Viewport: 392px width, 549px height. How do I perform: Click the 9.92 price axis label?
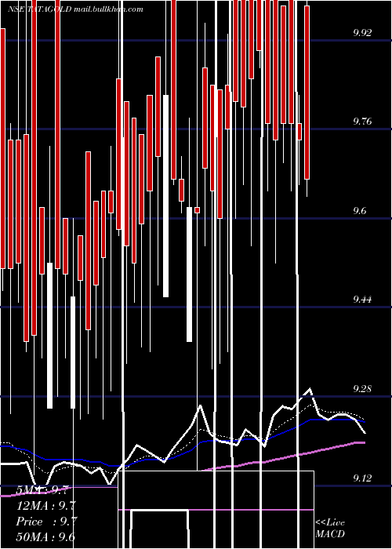coord(362,33)
